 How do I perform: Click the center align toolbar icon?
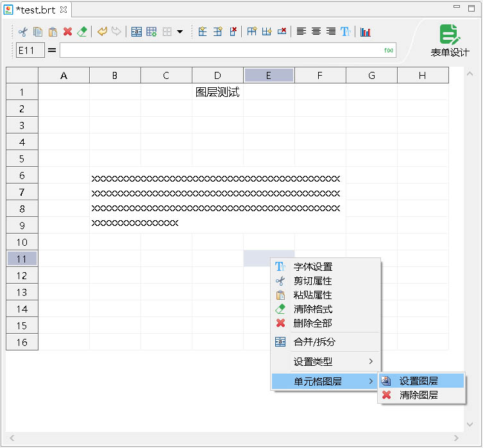tap(316, 31)
